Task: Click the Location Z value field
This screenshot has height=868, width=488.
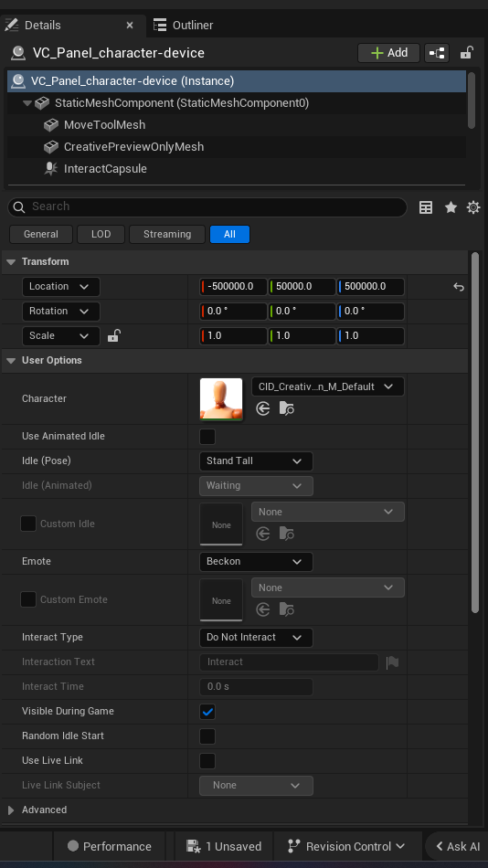Action: point(371,287)
